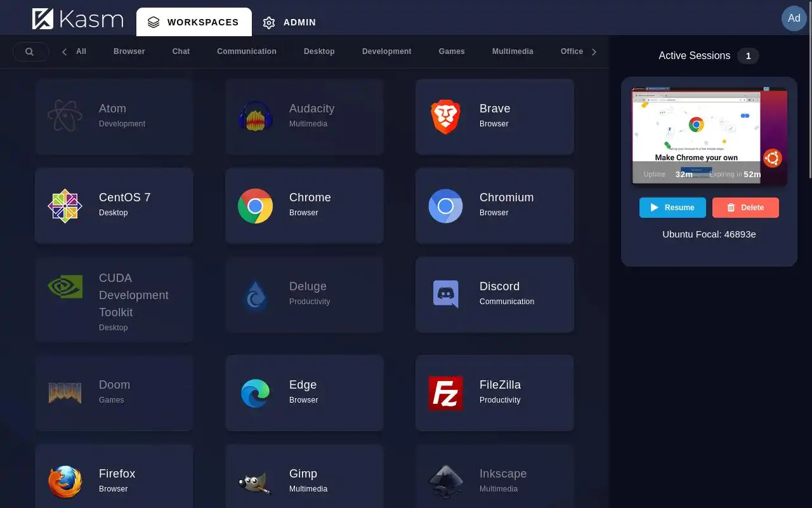This screenshot has height=508, width=812.
Task: Click the Deluge droplet icon
Action: point(255,295)
